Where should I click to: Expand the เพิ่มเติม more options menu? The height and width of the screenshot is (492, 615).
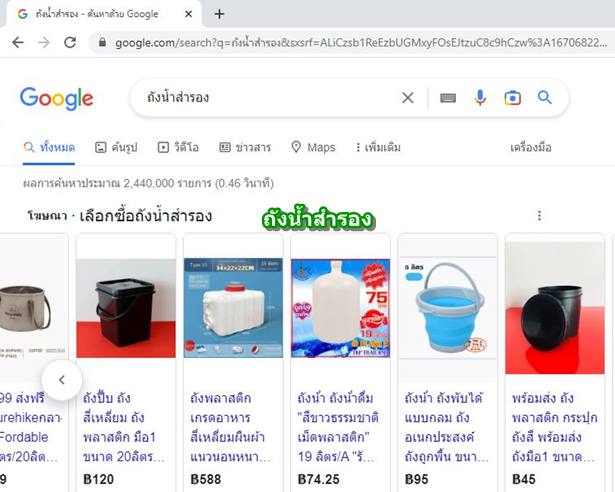pos(378,148)
